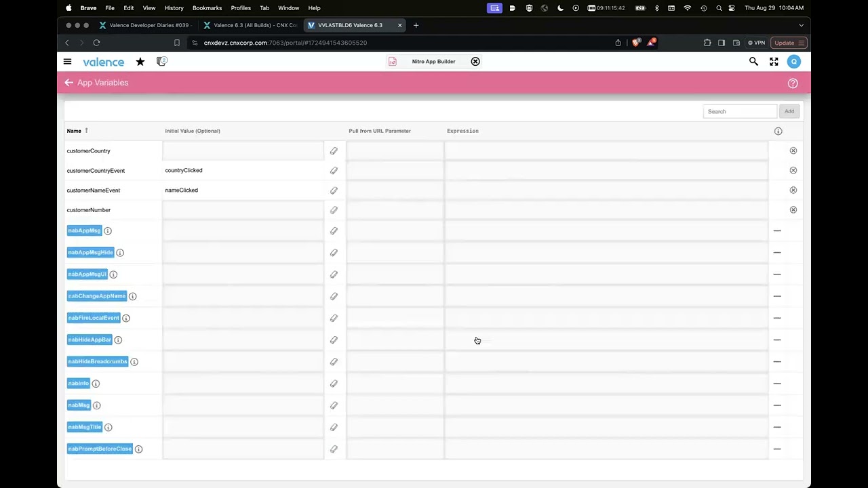Click paperclip icon for customerNumber
This screenshot has height=488, width=868.
334,210
